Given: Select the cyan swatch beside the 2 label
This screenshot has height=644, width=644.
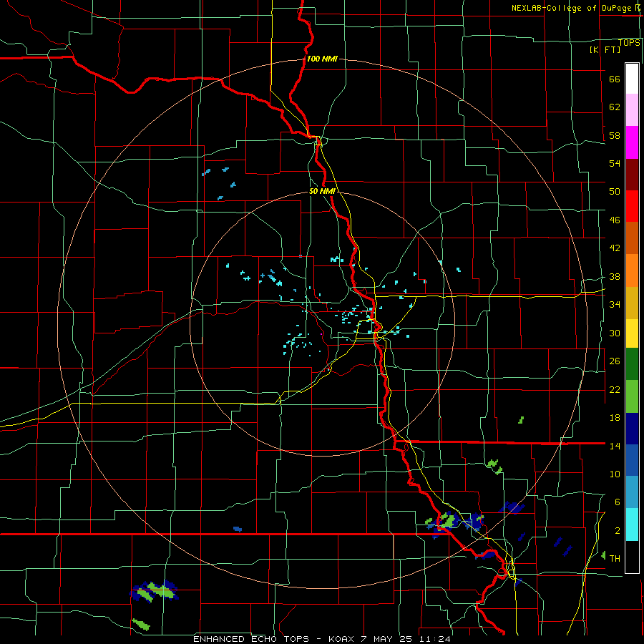Looking at the screenshot, I should 632,525.
